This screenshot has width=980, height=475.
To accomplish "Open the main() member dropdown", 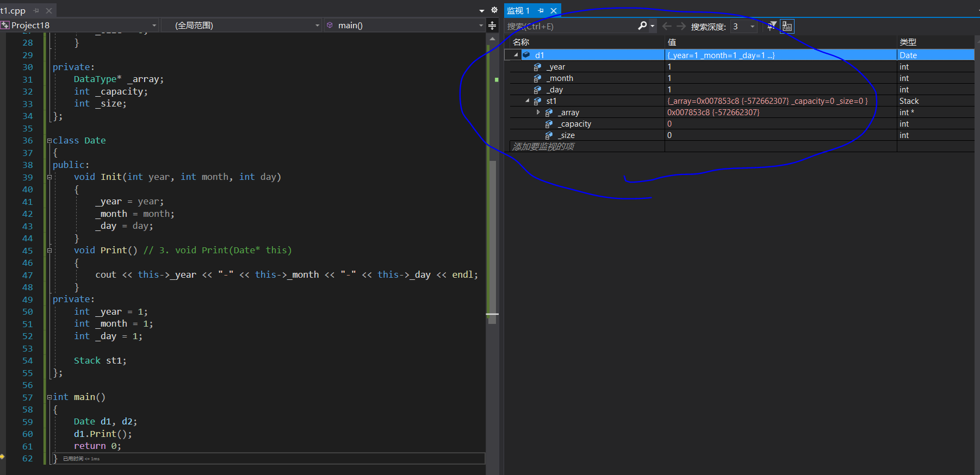I will pyautogui.click(x=480, y=26).
